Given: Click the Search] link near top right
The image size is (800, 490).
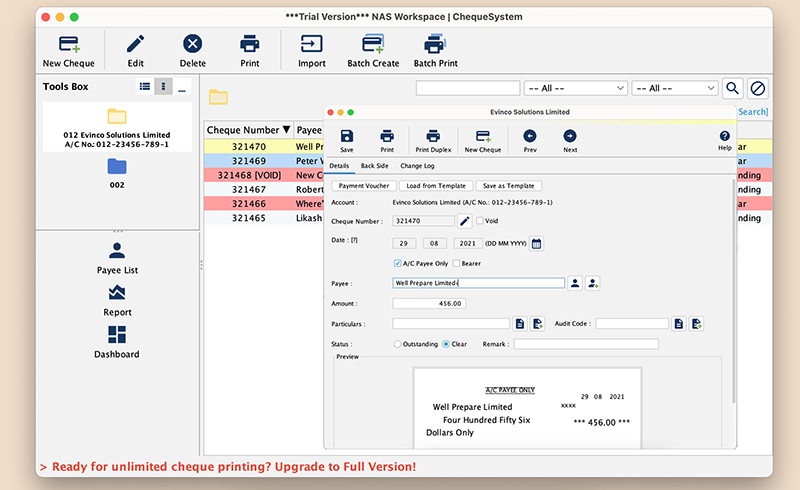Looking at the screenshot, I should 753,112.
